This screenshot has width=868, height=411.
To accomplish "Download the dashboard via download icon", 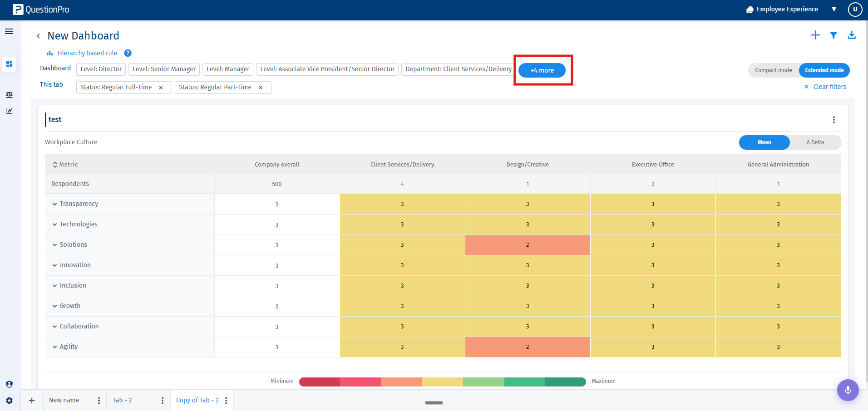I will click(852, 35).
